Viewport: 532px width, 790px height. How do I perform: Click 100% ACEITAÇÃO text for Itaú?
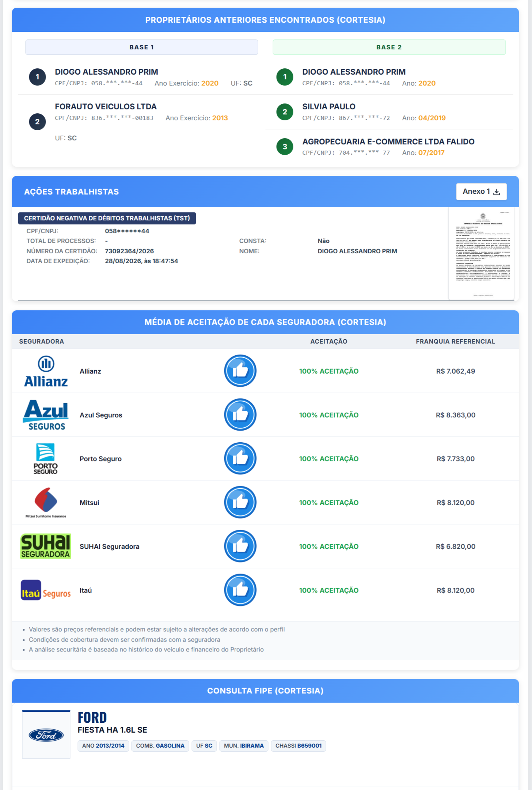coord(329,590)
